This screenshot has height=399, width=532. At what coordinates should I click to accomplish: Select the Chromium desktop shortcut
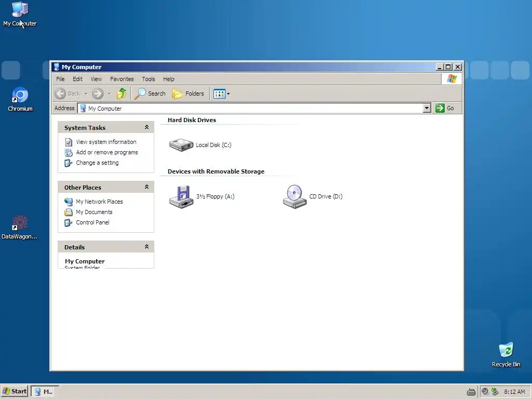pyautogui.click(x=20, y=99)
